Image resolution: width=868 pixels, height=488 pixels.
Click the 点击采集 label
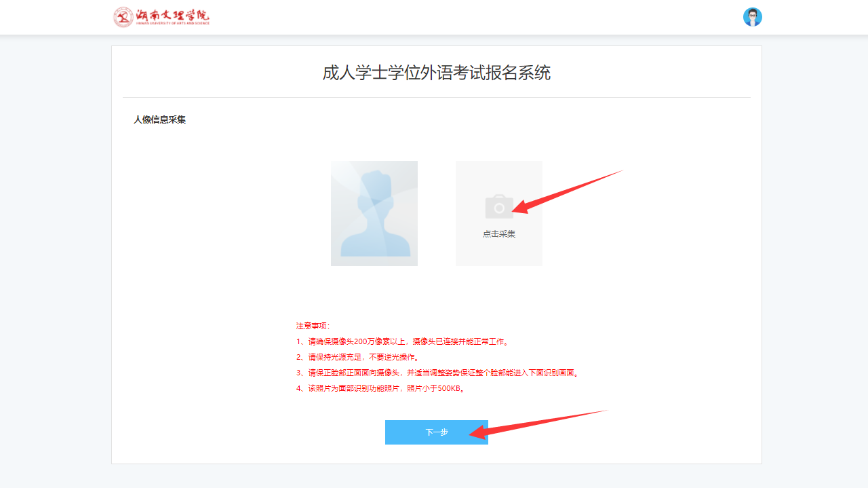point(498,234)
